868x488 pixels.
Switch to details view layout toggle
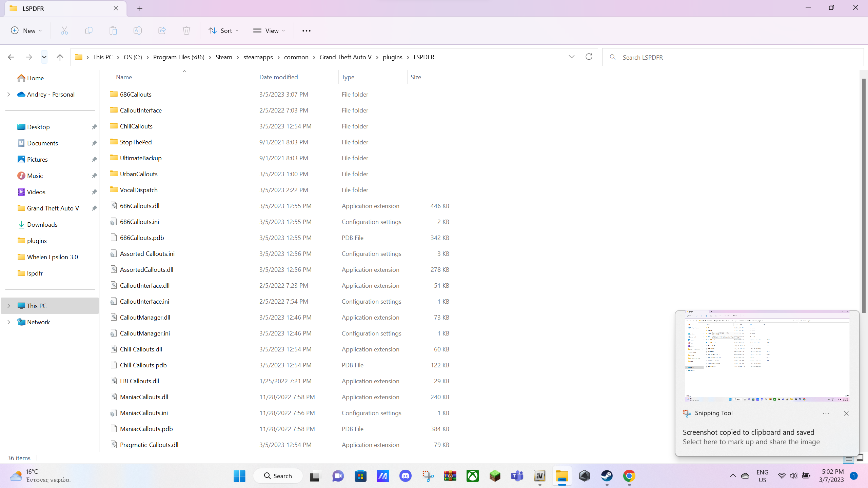click(x=849, y=459)
